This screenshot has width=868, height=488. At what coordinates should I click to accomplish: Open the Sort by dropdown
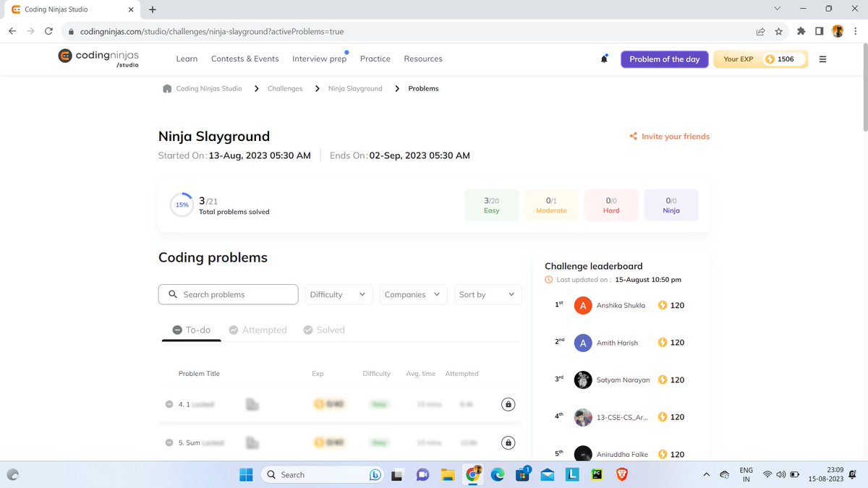488,294
